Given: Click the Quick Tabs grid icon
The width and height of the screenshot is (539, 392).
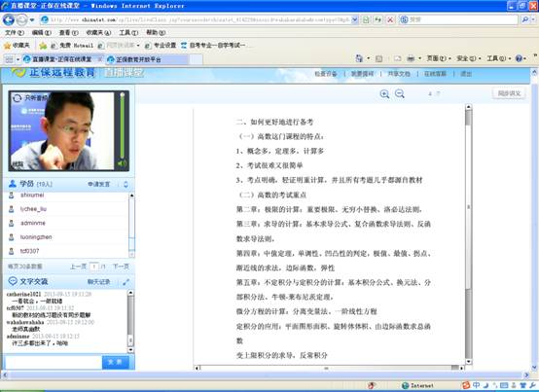Looking at the screenshot, I should [x=9, y=59].
